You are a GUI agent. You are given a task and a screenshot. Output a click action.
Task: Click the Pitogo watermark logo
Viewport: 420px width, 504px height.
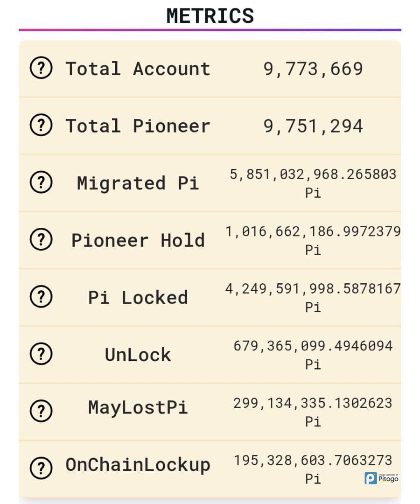[382, 478]
